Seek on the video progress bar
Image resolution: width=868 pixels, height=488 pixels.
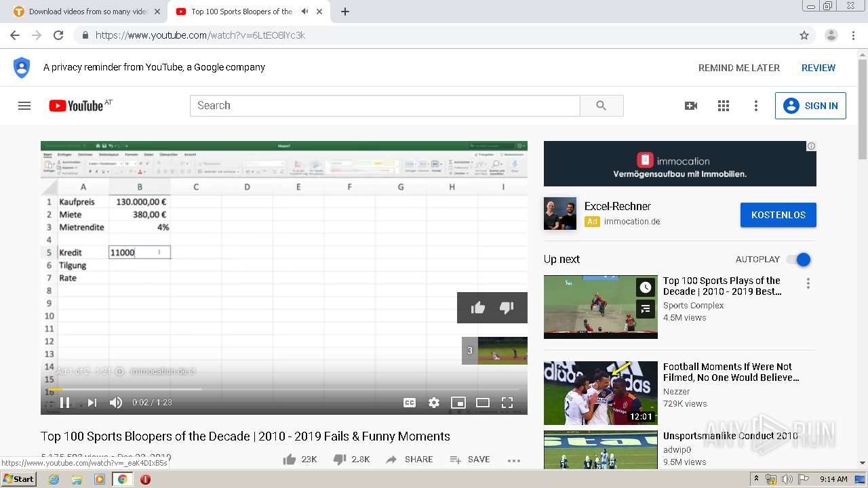pyautogui.click(x=284, y=389)
